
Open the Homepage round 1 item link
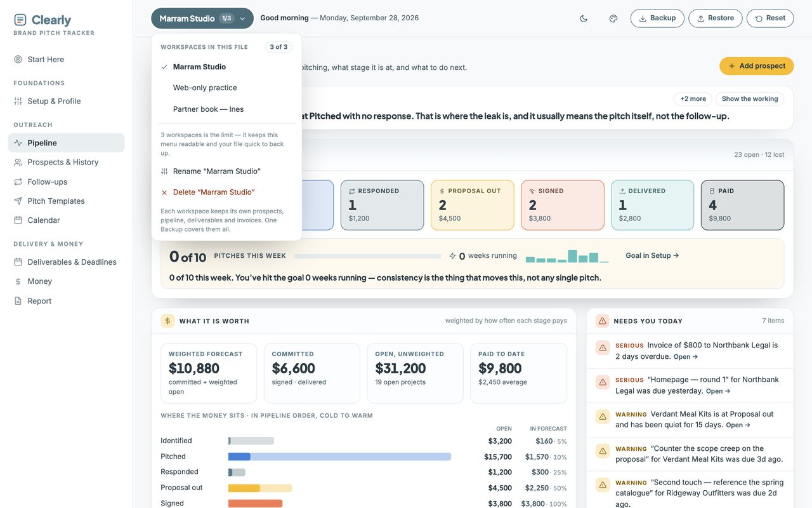click(x=718, y=391)
